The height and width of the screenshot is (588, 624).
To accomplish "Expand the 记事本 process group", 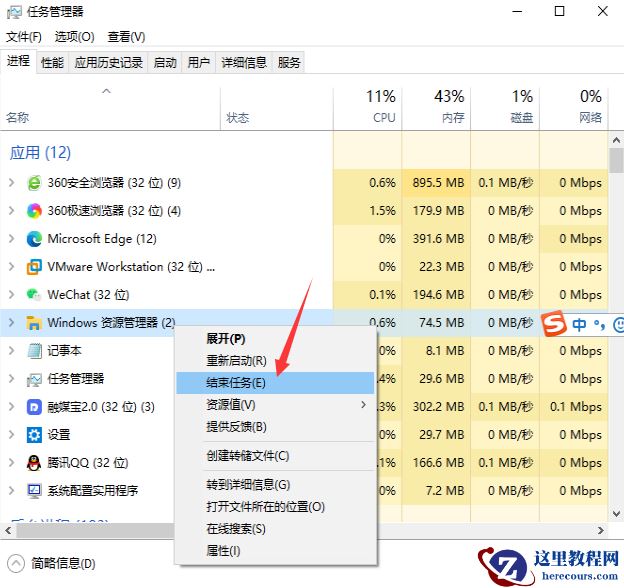I will click(12, 351).
